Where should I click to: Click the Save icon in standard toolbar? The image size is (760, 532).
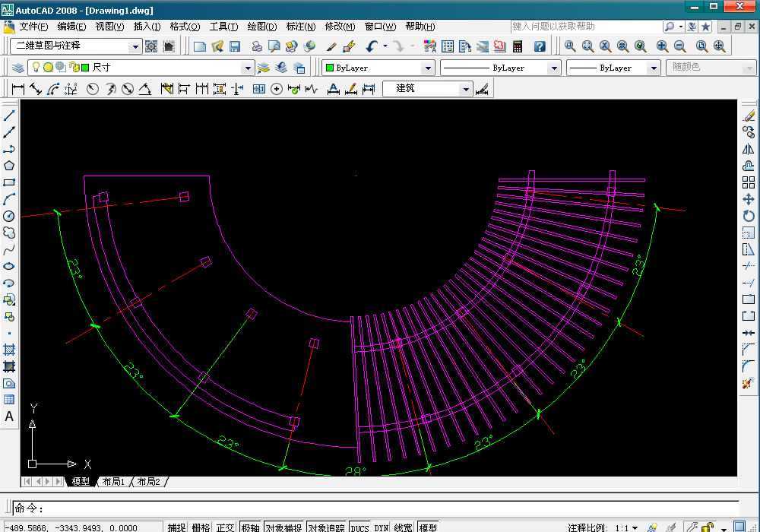pos(235,46)
